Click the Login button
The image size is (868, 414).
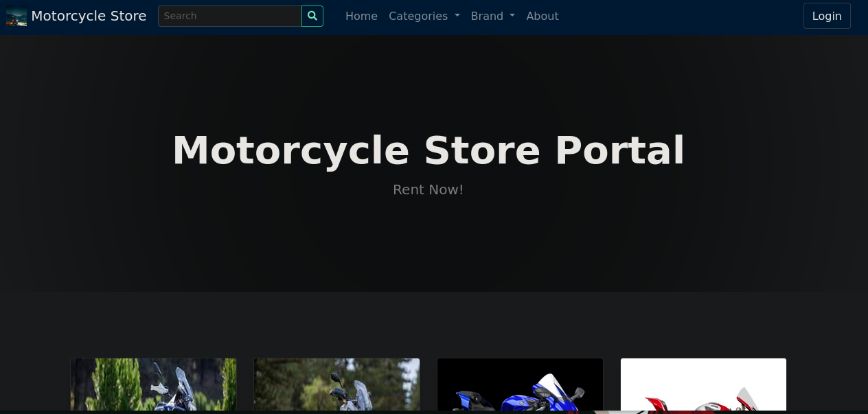pos(826,16)
